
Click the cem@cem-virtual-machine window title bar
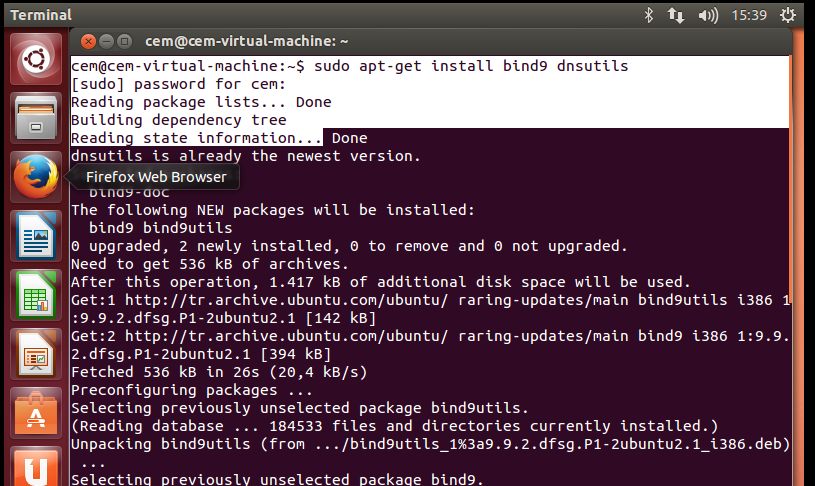pyautogui.click(x=430, y=41)
